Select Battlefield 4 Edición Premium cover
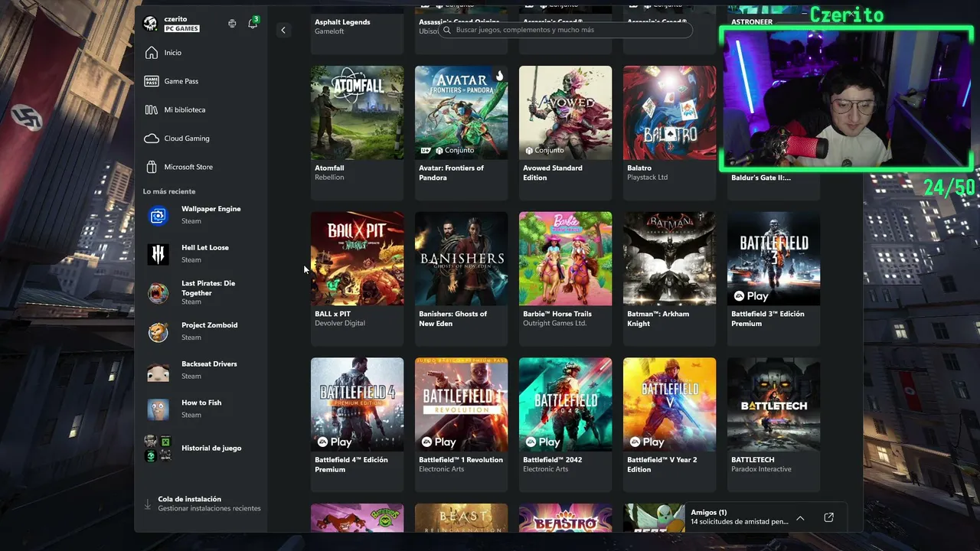Image resolution: width=980 pixels, height=551 pixels. pyautogui.click(x=357, y=405)
